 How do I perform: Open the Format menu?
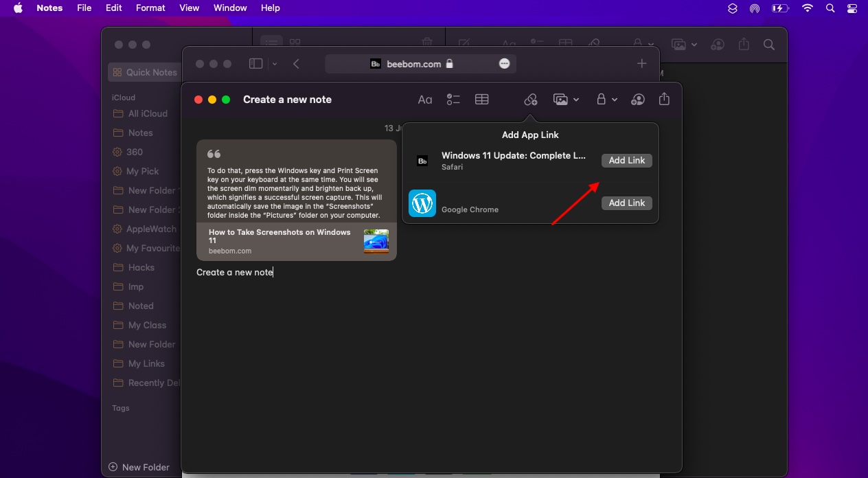pyautogui.click(x=150, y=8)
